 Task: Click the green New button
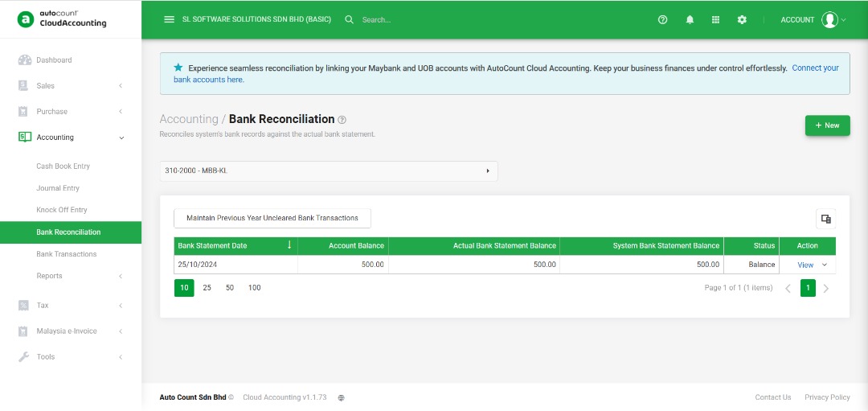pos(827,125)
